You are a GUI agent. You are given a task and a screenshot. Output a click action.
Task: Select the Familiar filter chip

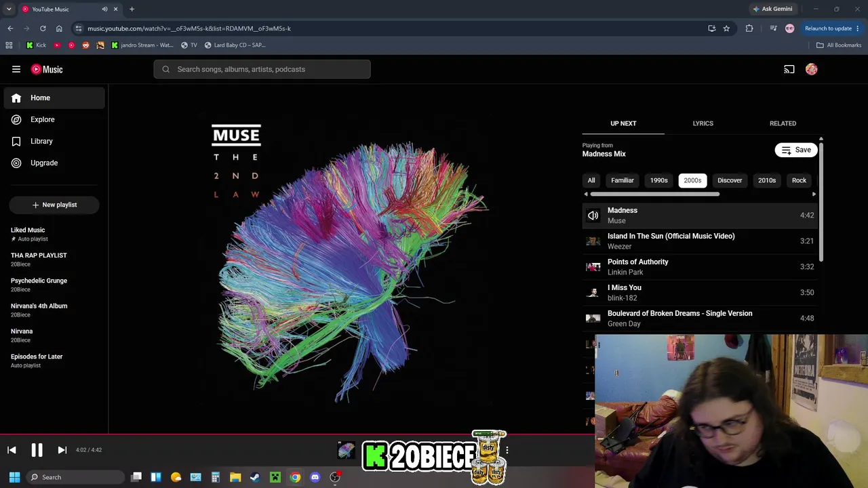click(x=623, y=180)
